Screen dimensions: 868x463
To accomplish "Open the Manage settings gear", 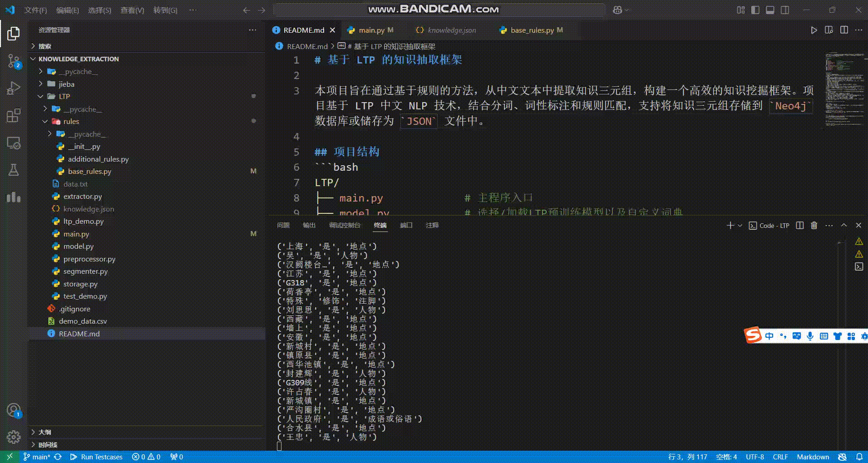I will (14, 437).
